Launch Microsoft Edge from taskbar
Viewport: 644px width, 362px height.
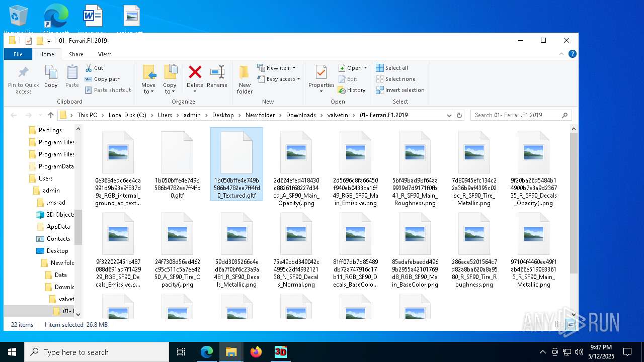pos(207,352)
